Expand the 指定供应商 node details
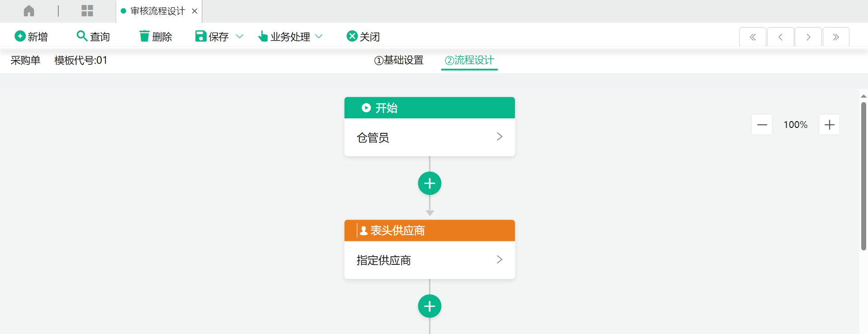Viewport: 868px width, 334px height. click(500, 260)
